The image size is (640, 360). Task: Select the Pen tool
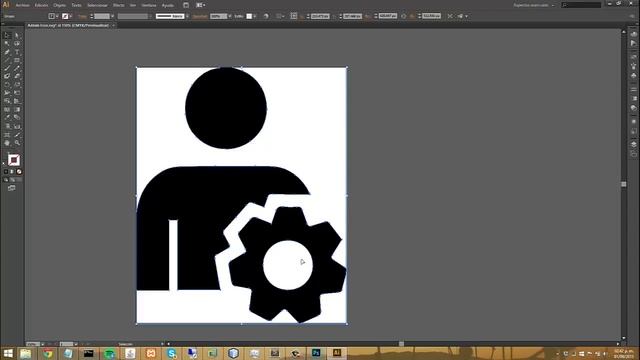click(x=7, y=52)
